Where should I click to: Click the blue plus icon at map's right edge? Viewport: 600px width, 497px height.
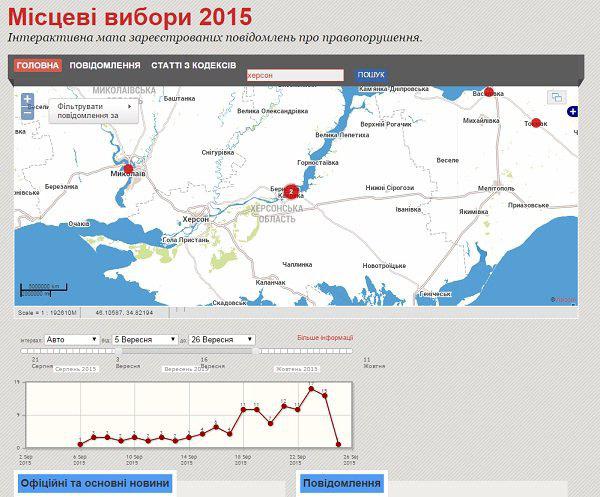coord(573,111)
